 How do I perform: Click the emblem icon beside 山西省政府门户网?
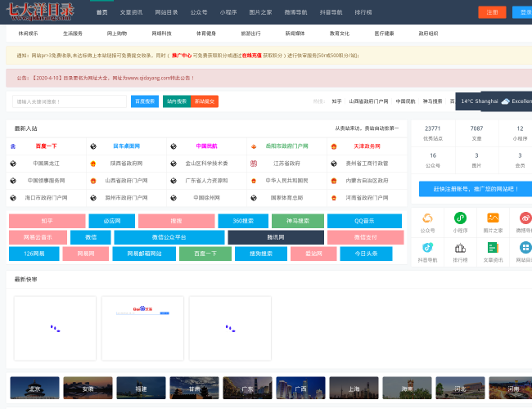point(93,181)
